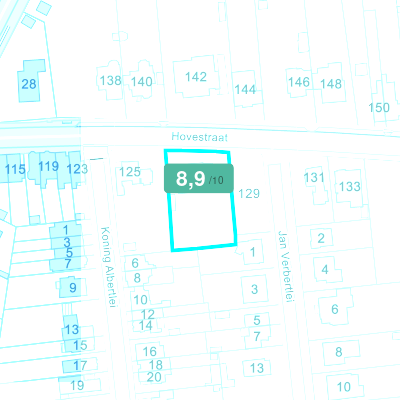Select shaded building number 9
The image size is (400, 400).
click(73, 287)
